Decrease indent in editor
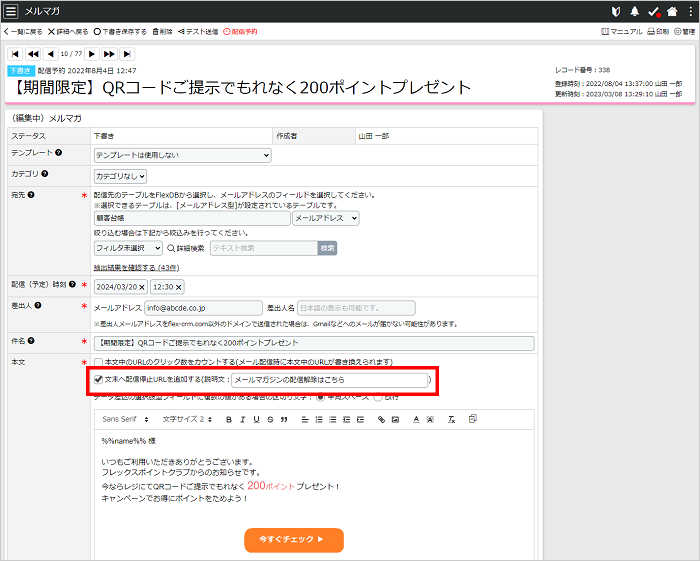This screenshot has height=561, width=700. pyautogui.click(x=346, y=420)
